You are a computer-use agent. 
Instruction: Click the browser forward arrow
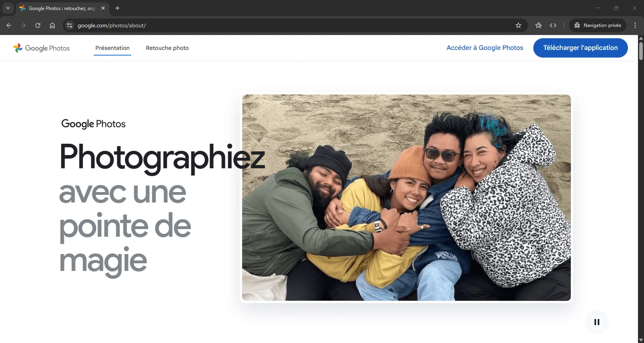pyautogui.click(x=23, y=25)
